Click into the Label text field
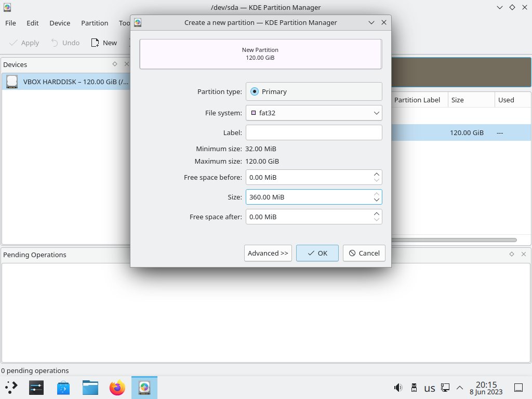The image size is (532, 399). tap(314, 132)
